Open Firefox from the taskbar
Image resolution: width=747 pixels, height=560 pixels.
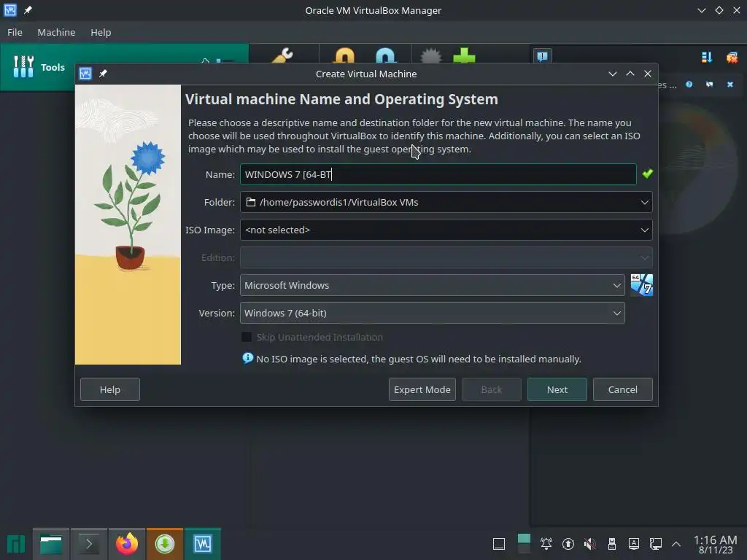pyautogui.click(x=127, y=544)
